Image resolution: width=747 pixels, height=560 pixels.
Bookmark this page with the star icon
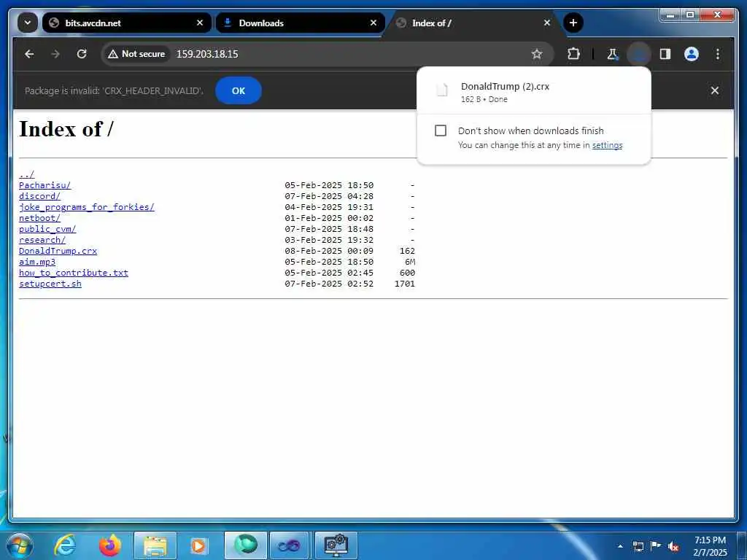pyautogui.click(x=537, y=54)
